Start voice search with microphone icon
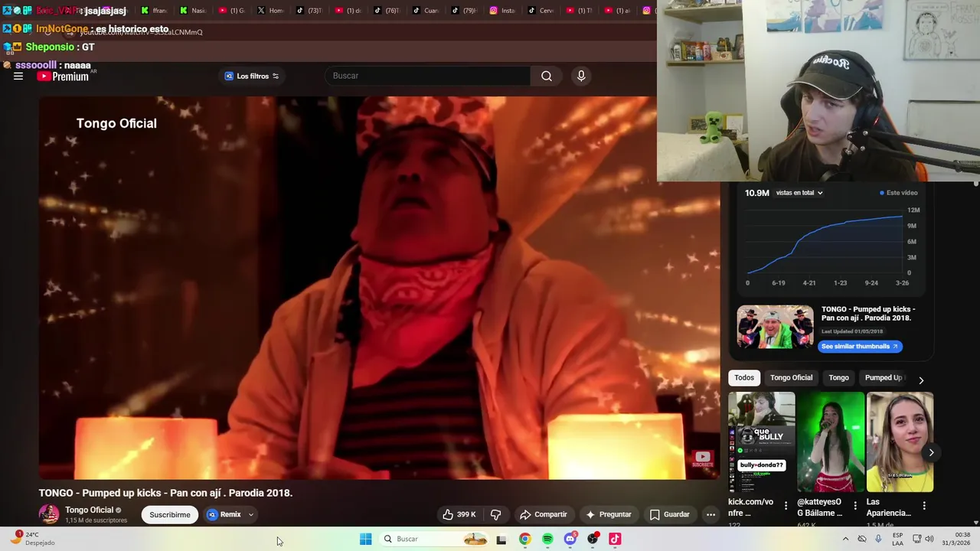The image size is (980, 551). tap(581, 76)
